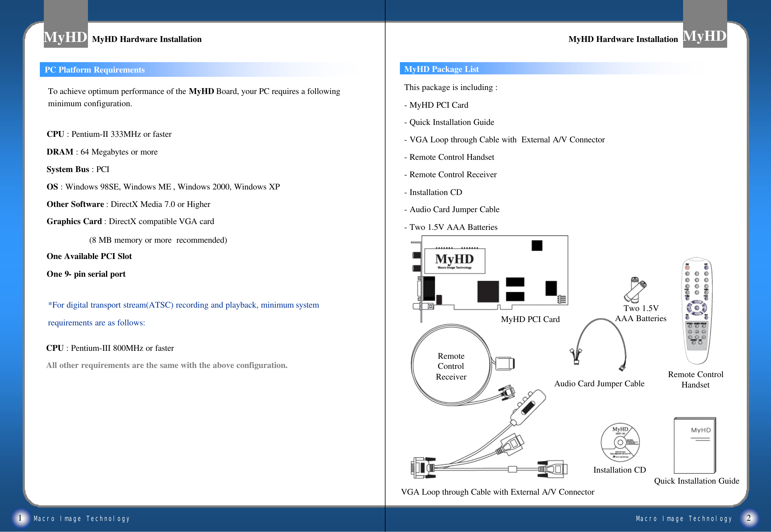Click the left MyHD logo badge
771x532 pixels.
pos(66,36)
